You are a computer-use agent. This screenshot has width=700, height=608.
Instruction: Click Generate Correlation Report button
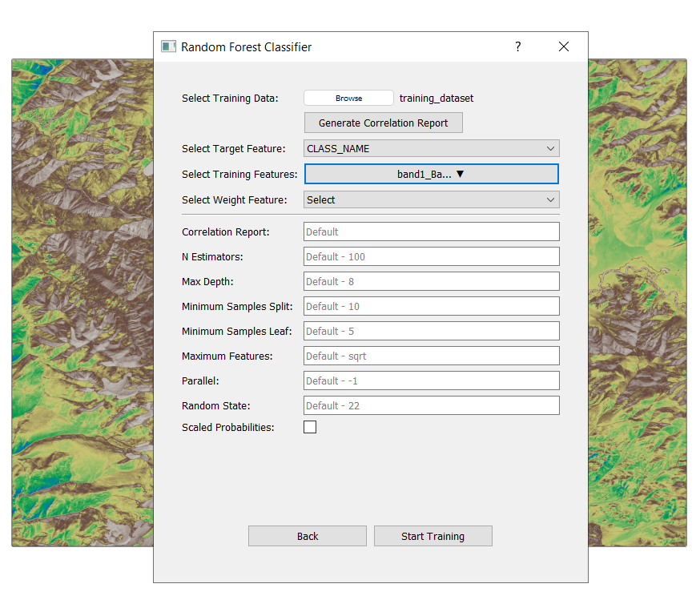click(x=383, y=123)
